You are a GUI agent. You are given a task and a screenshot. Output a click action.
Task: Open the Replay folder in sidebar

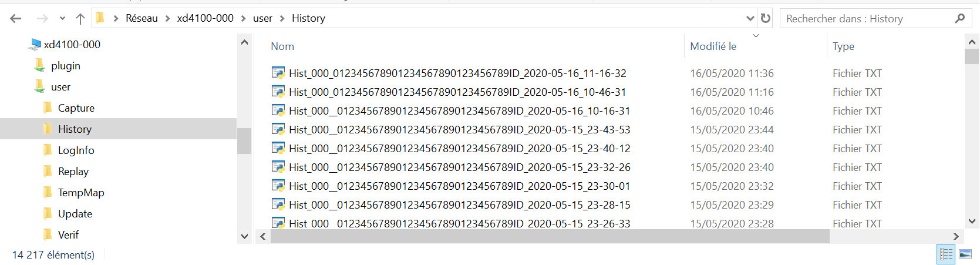point(73,172)
